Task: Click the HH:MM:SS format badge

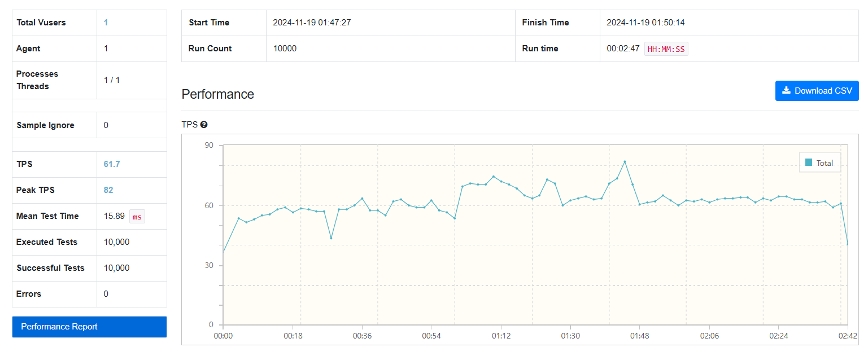Action: 666,49
